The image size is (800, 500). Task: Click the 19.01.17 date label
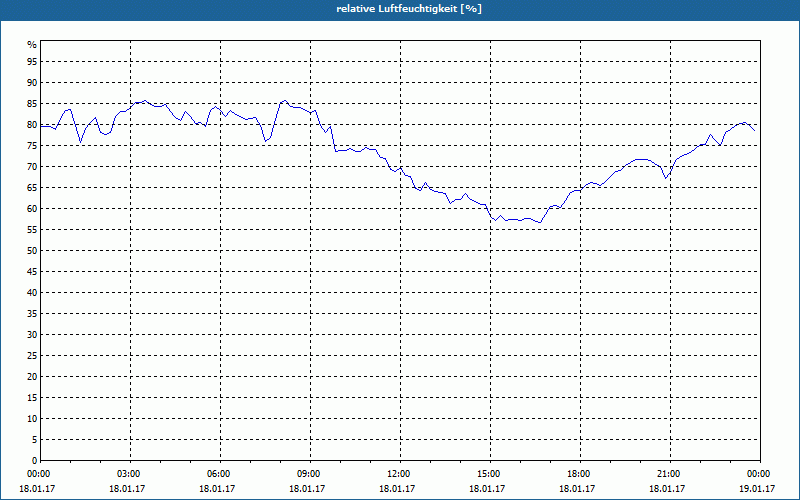[757, 489]
